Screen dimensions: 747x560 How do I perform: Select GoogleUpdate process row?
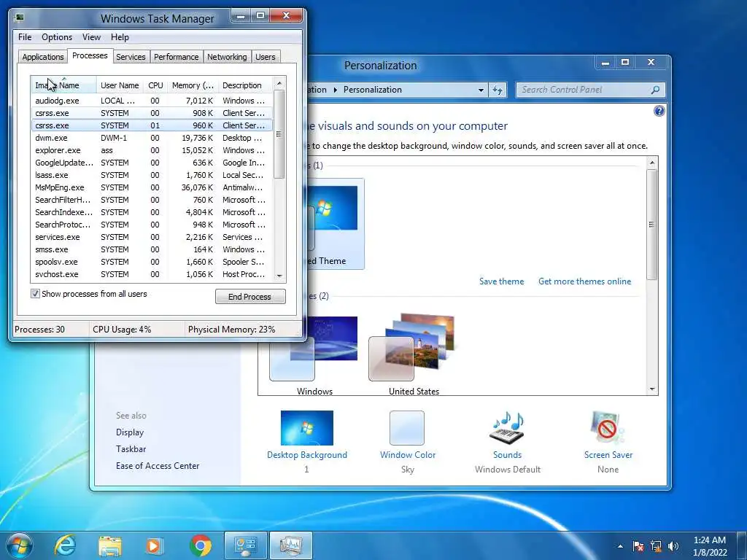tap(152, 163)
